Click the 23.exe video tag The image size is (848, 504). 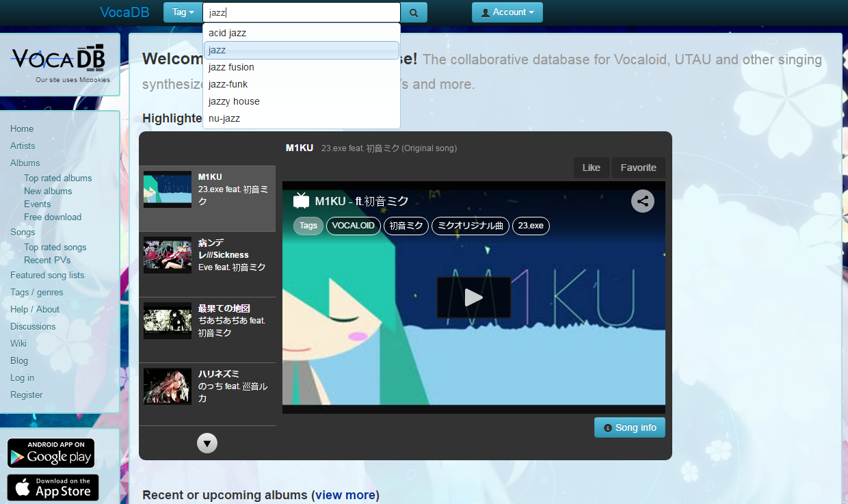[x=531, y=226]
